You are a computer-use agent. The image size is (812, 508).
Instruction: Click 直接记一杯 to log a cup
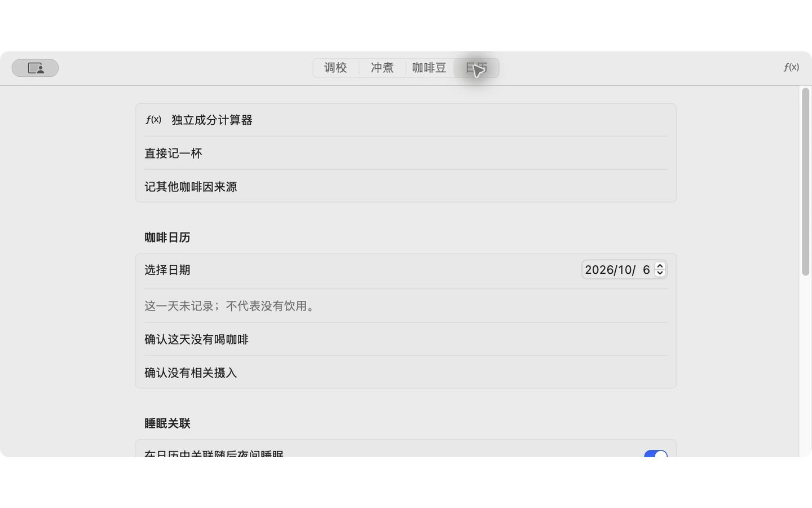pos(406,153)
